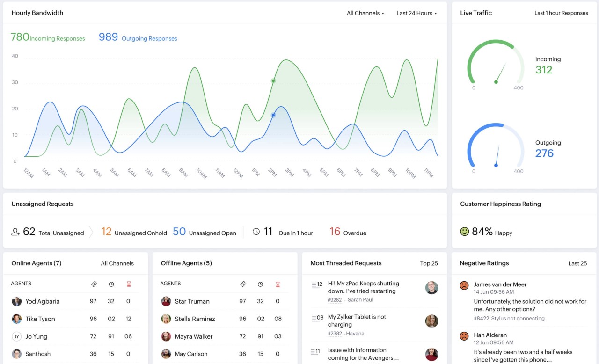Click the red hourglass icon in Offline Agents header
Viewport: 599px width, 364px height.
(278, 284)
